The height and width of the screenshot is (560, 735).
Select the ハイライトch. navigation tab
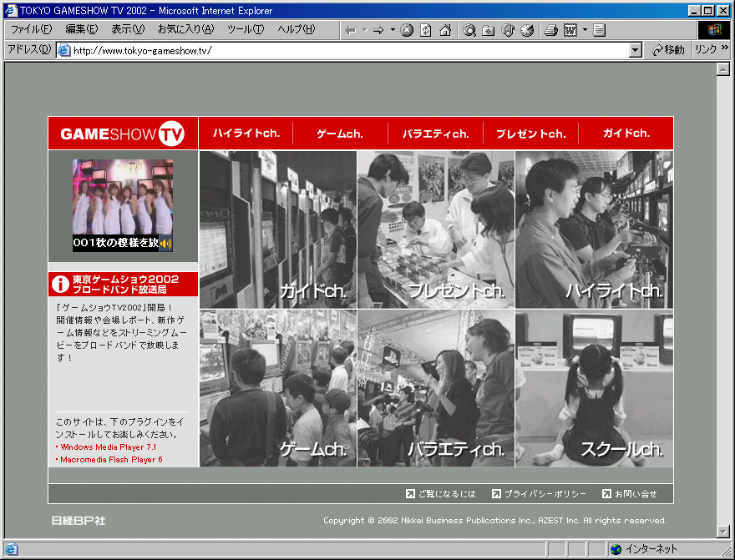pos(246,134)
